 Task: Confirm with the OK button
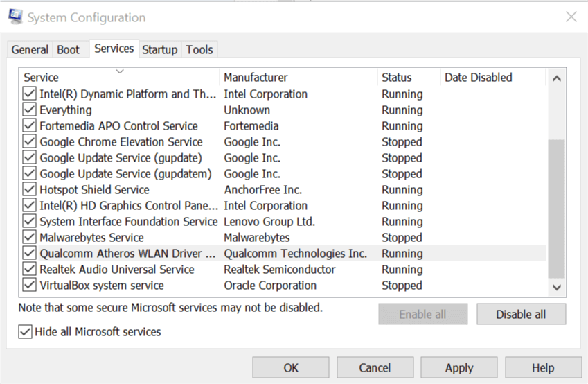tap(291, 368)
